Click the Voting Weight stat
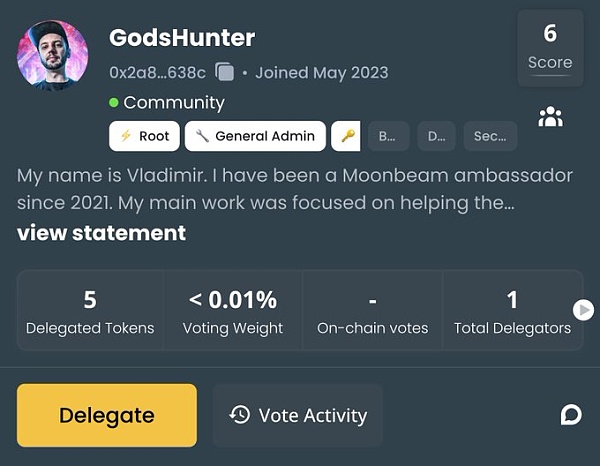 [x=233, y=311]
